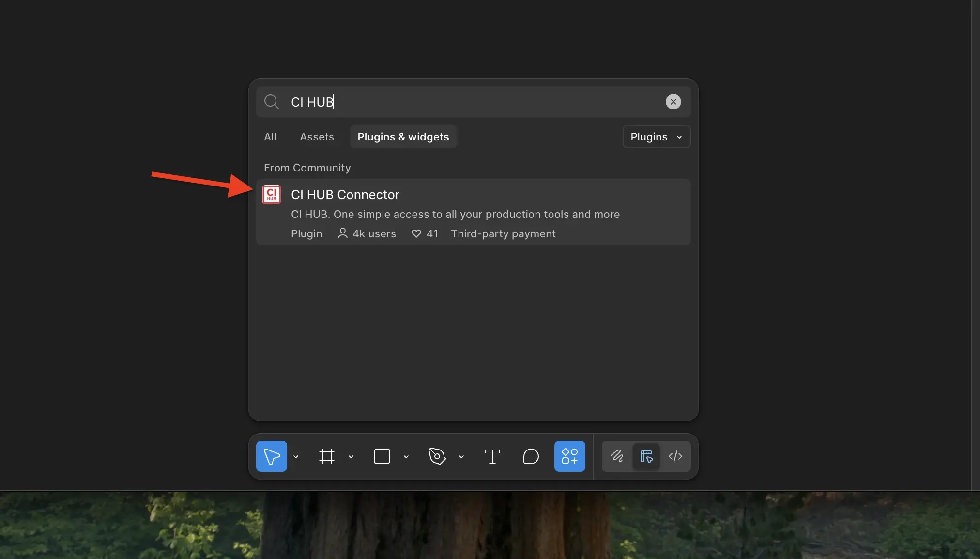This screenshot has width=980, height=559.
Task: Click the heart likes icon
Action: [416, 233]
